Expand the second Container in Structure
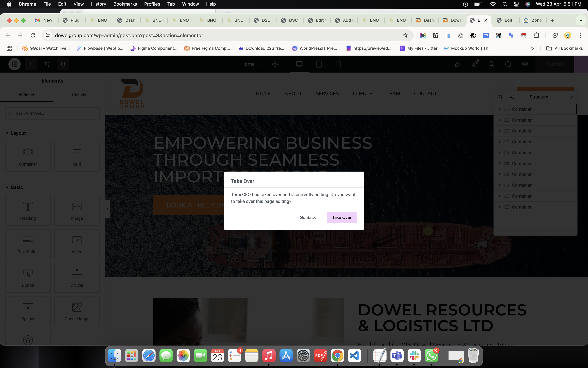The height and width of the screenshot is (368, 588). [500, 120]
